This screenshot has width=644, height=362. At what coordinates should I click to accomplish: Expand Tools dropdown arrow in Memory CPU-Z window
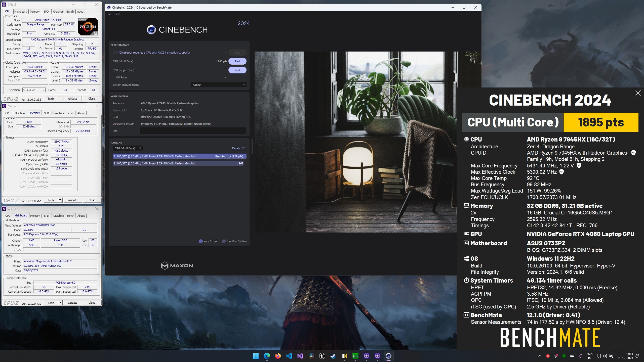pyautogui.click(x=60, y=200)
